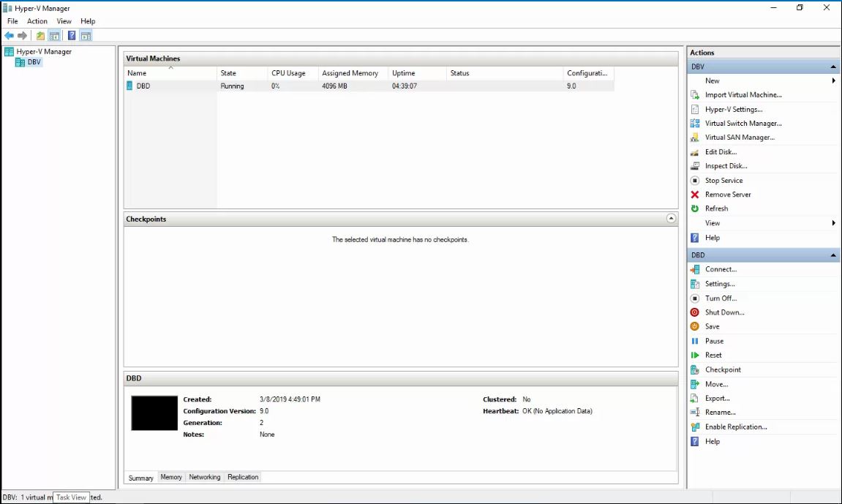Click the Enable Replication icon

[x=695, y=426]
